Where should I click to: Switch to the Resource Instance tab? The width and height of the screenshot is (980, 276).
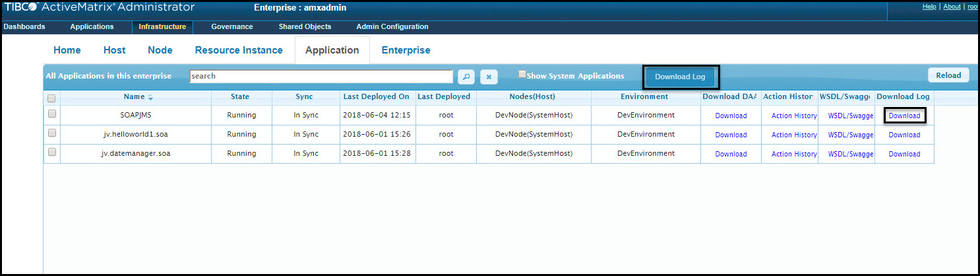pyautogui.click(x=239, y=50)
